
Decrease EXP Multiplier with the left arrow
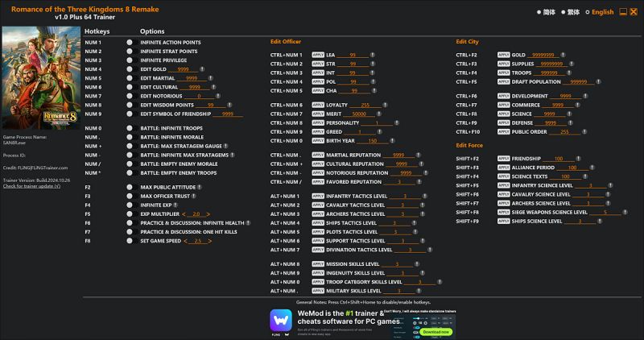184,214
